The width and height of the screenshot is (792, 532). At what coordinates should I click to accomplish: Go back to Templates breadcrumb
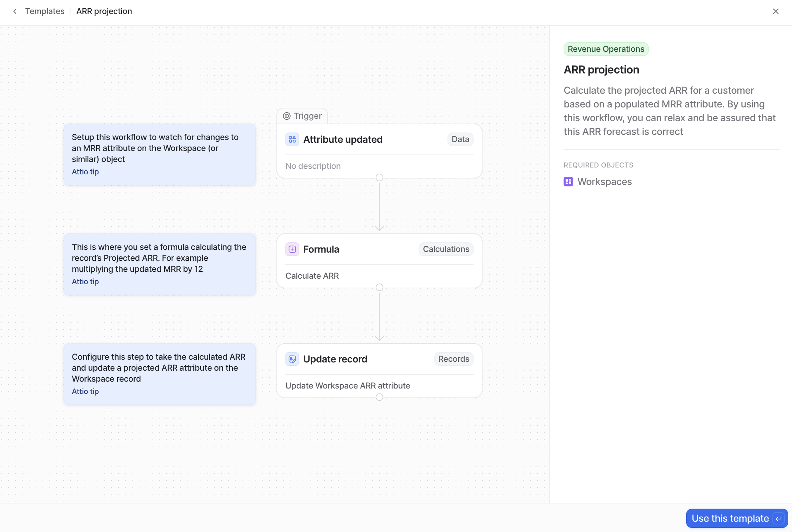coord(45,11)
